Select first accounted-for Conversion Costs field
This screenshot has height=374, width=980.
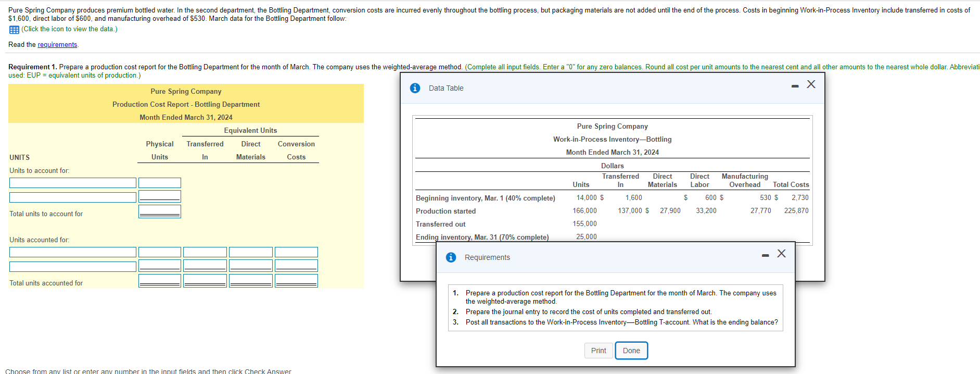296,252
